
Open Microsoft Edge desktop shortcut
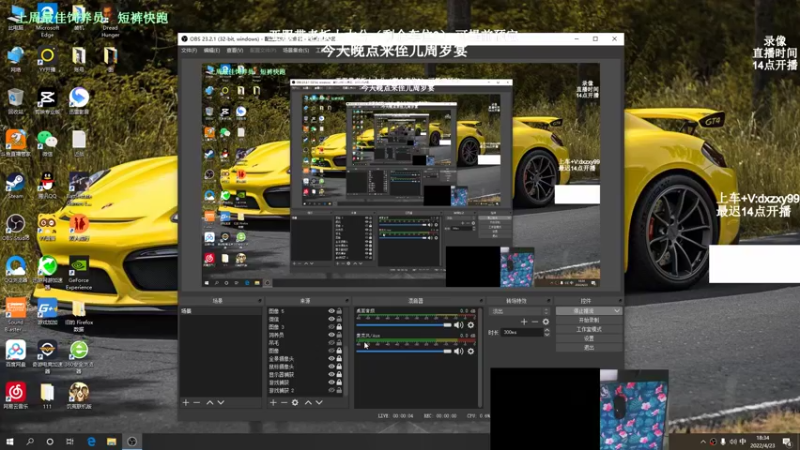[47, 20]
